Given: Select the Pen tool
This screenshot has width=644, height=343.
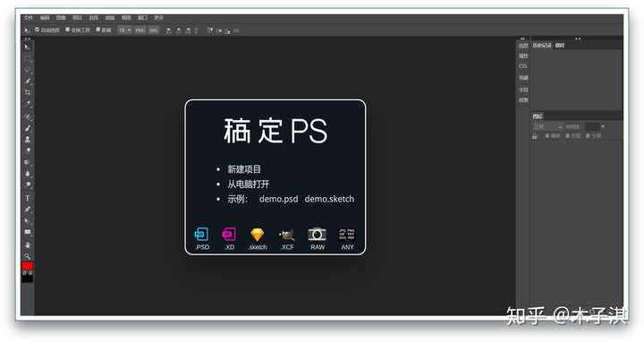Looking at the screenshot, I should click(28, 210).
